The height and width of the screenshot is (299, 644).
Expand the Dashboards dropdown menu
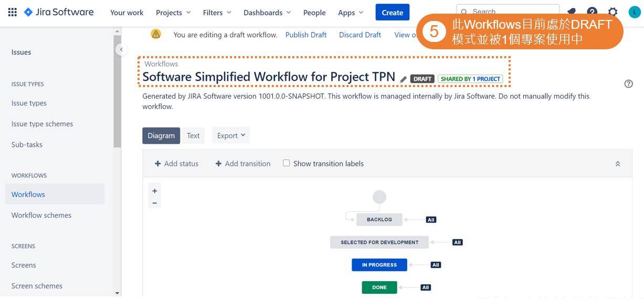267,13
